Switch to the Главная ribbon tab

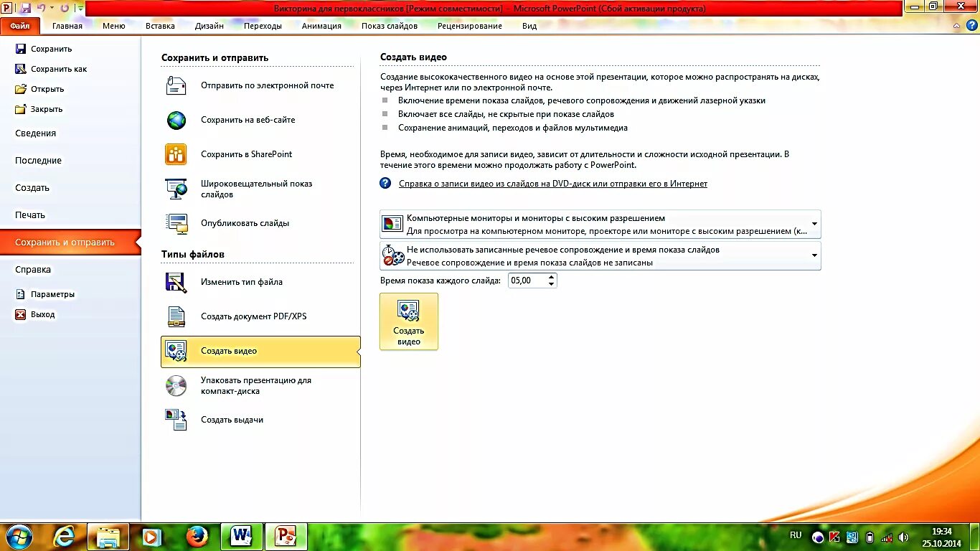coord(67,26)
